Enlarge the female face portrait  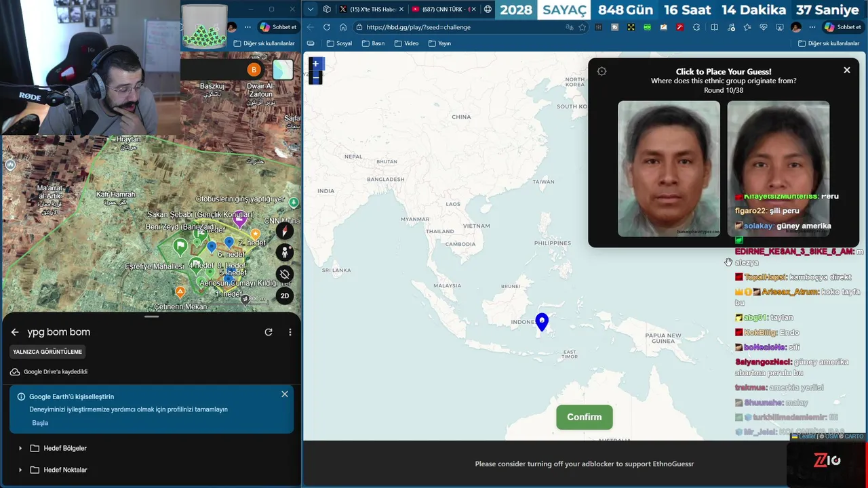(778, 169)
